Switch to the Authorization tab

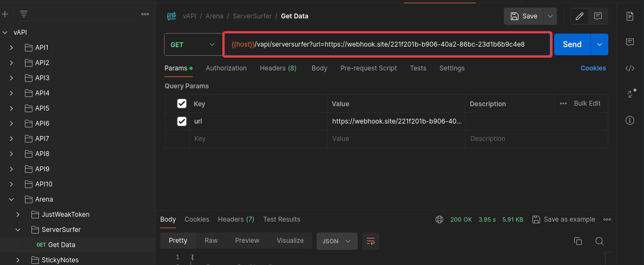[226, 68]
